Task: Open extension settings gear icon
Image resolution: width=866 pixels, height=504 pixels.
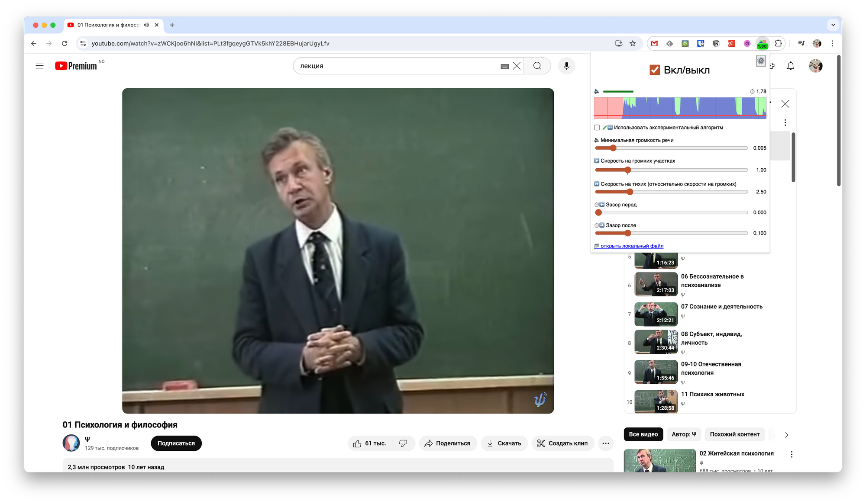Action: pos(761,61)
